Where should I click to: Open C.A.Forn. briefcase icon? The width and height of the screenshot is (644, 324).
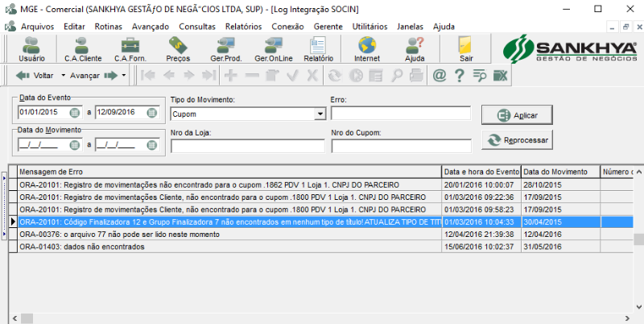pos(130,48)
